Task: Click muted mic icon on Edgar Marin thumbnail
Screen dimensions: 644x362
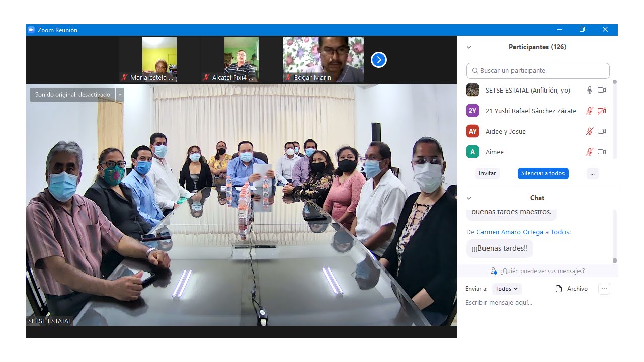Action: [x=288, y=77]
